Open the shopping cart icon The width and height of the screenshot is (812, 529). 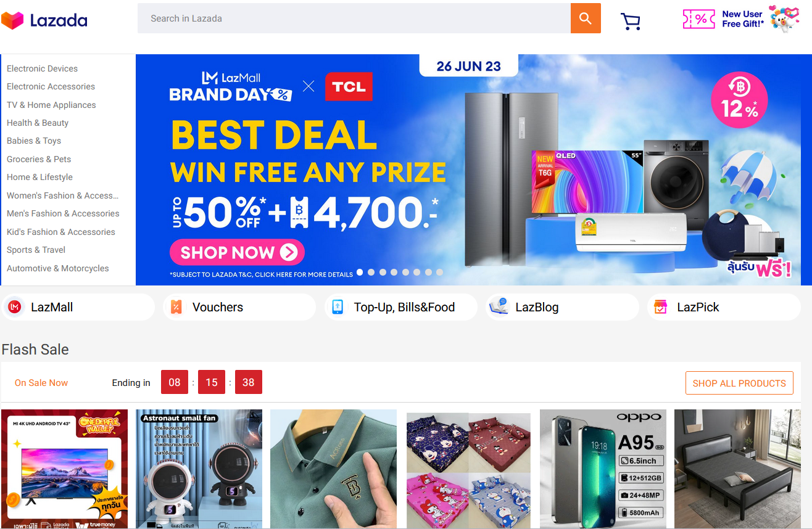631,22
